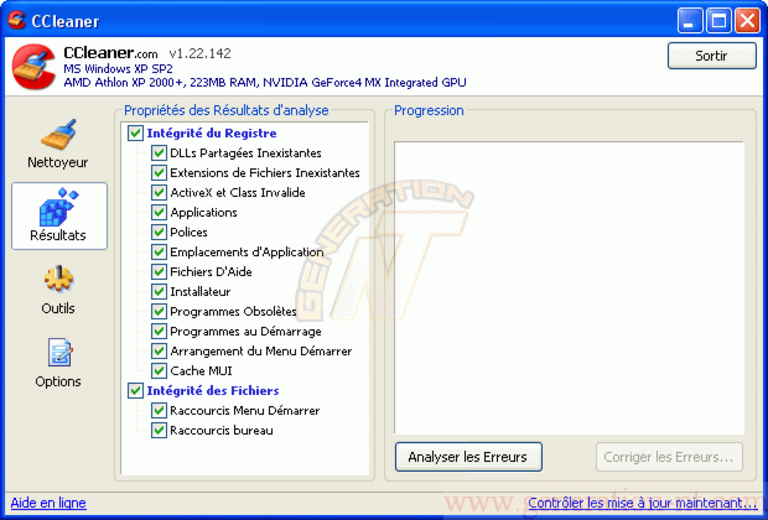Click the Options label text
This screenshot has height=520, width=768.
[58, 381]
